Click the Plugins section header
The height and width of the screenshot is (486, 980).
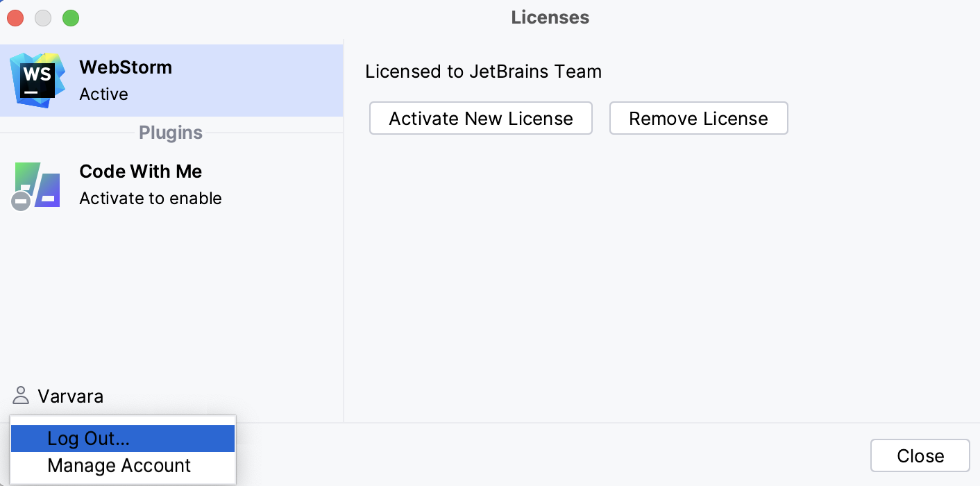[x=170, y=133]
